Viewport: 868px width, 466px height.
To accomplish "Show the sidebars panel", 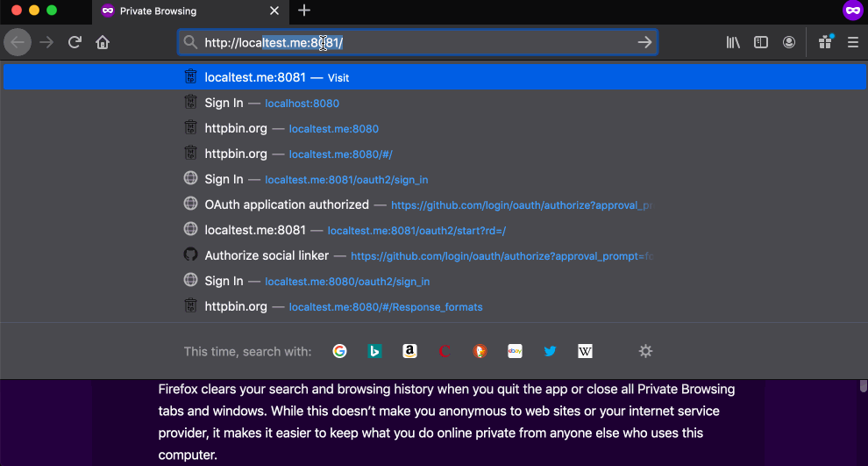I will coord(761,42).
